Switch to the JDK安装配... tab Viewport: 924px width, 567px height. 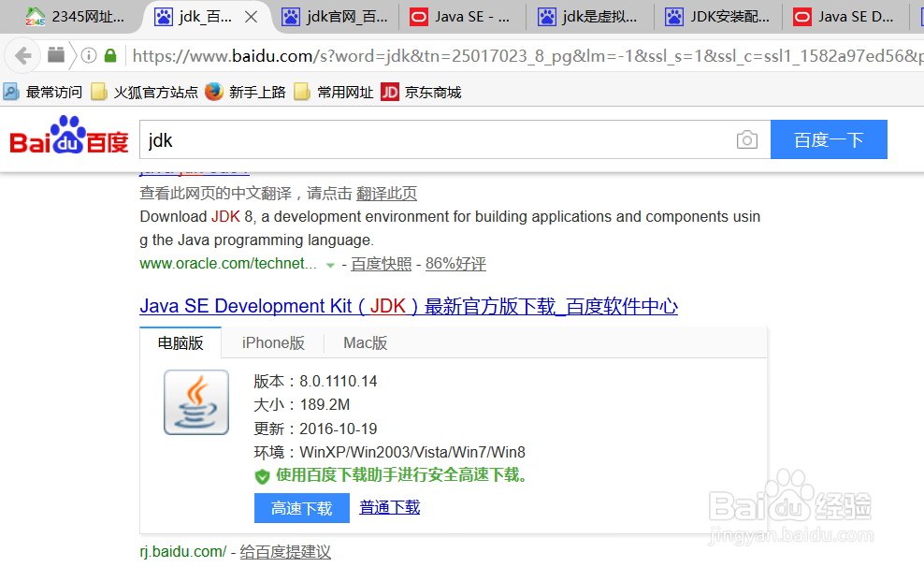click(717, 17)
